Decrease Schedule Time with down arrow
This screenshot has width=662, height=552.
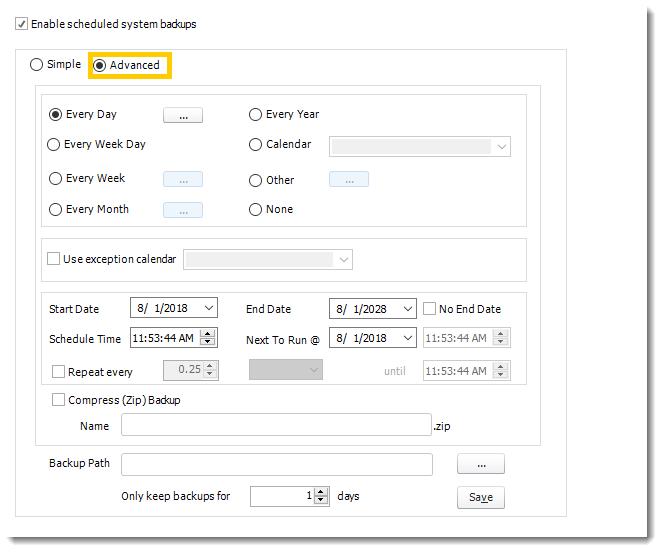[208, 342]
